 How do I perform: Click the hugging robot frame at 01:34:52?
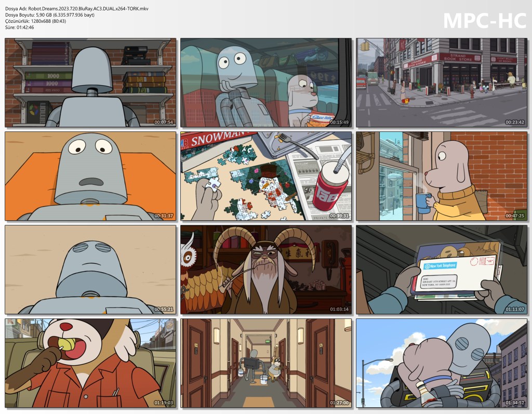[442, 363]
